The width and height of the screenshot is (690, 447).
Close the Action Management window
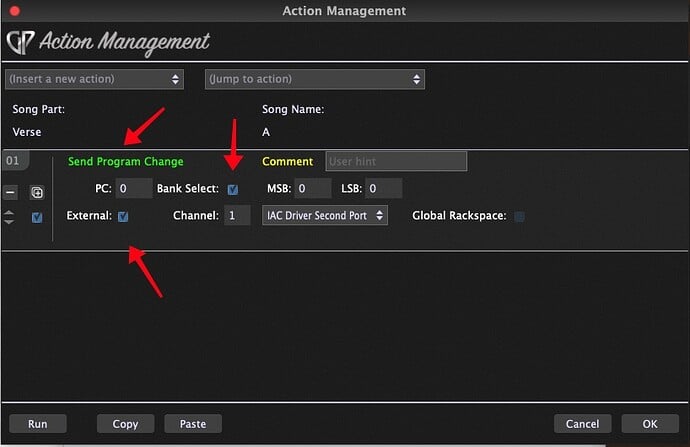pyautogui.click(x=15, y=11)
